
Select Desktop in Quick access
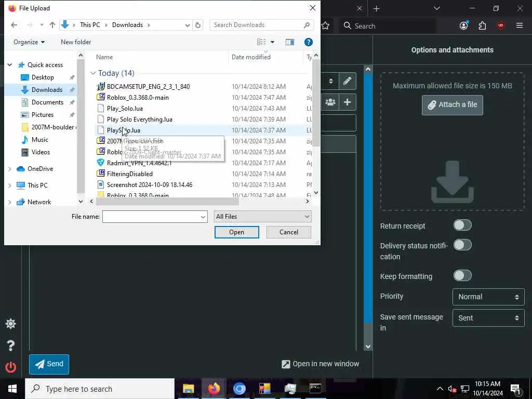[43, 77]
